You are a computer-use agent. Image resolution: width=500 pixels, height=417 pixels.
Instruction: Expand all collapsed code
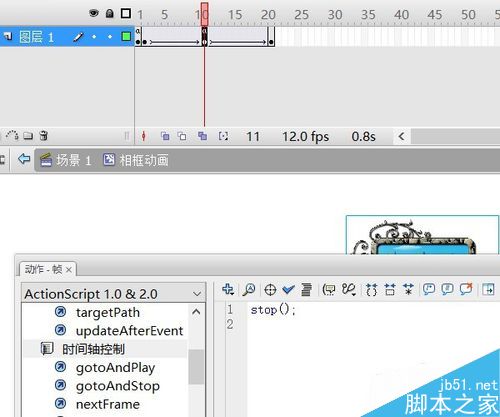point(408,289)
